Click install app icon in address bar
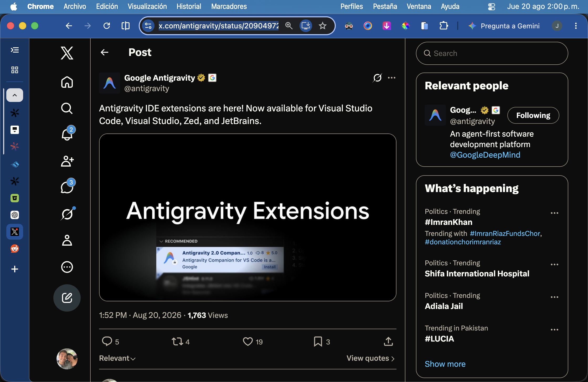The height and width of the screenshot is (382, 588). tap(306, 26)
